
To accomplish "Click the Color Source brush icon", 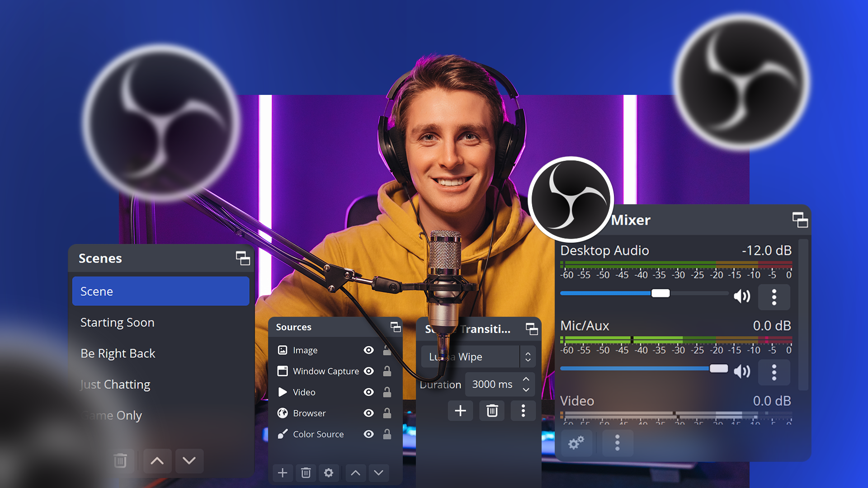I will point(283,434).
